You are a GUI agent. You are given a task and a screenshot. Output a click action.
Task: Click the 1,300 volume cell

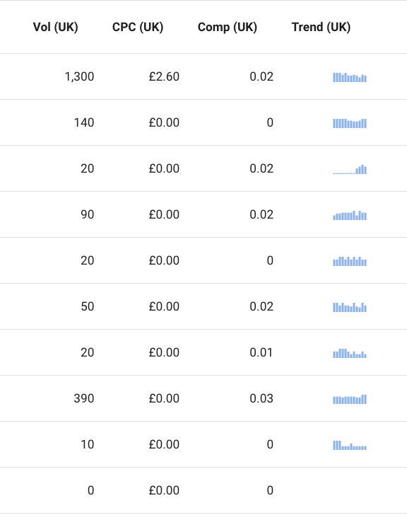[79, 76]
